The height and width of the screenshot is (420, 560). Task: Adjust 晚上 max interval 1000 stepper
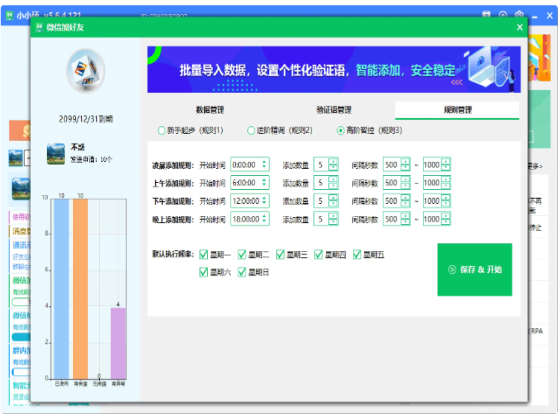446,219
